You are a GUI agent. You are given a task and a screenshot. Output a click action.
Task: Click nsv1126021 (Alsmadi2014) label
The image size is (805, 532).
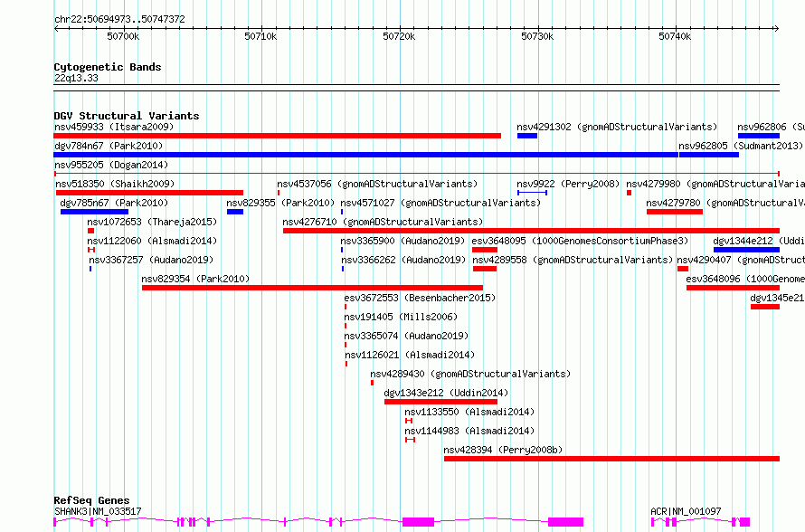pyautogui.click(x=410, y=355)
